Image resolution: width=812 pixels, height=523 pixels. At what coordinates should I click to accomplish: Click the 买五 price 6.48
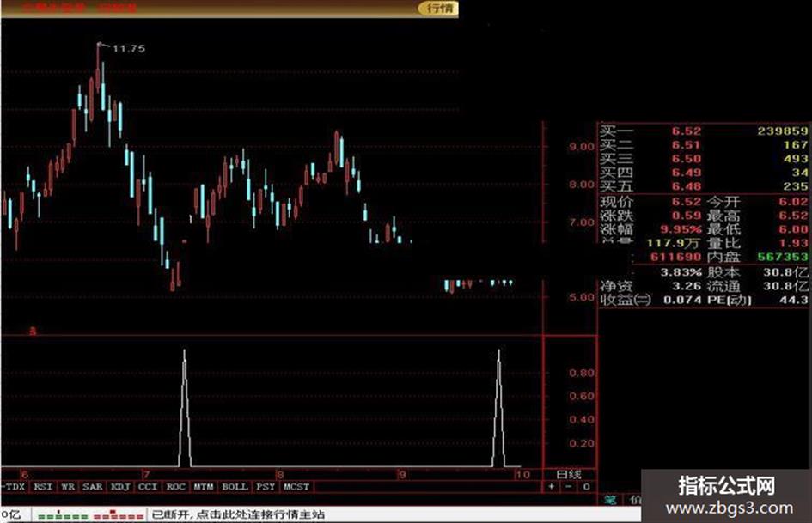(x=687, y=186)
